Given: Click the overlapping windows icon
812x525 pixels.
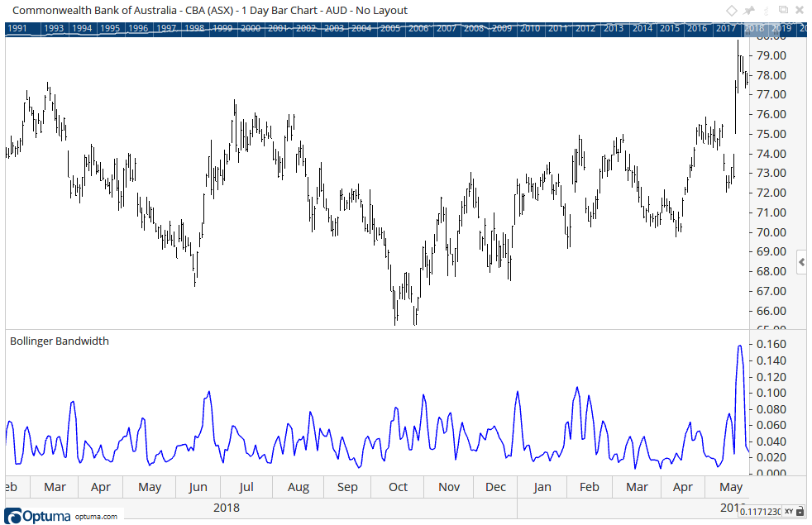Looking at the screenshot, I should tap(784, 10).
